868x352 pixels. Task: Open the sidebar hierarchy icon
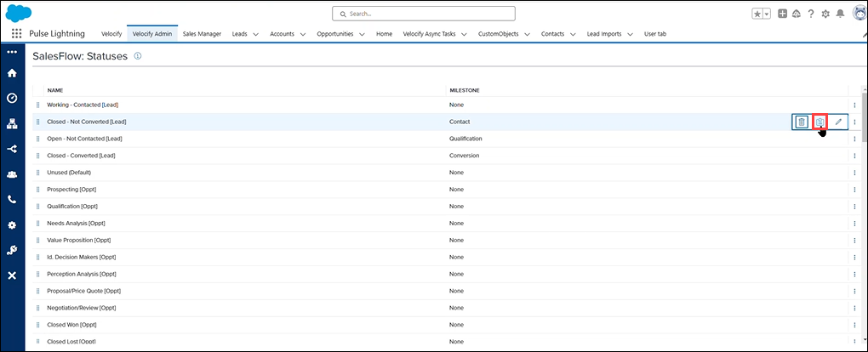tap(12, 123)
